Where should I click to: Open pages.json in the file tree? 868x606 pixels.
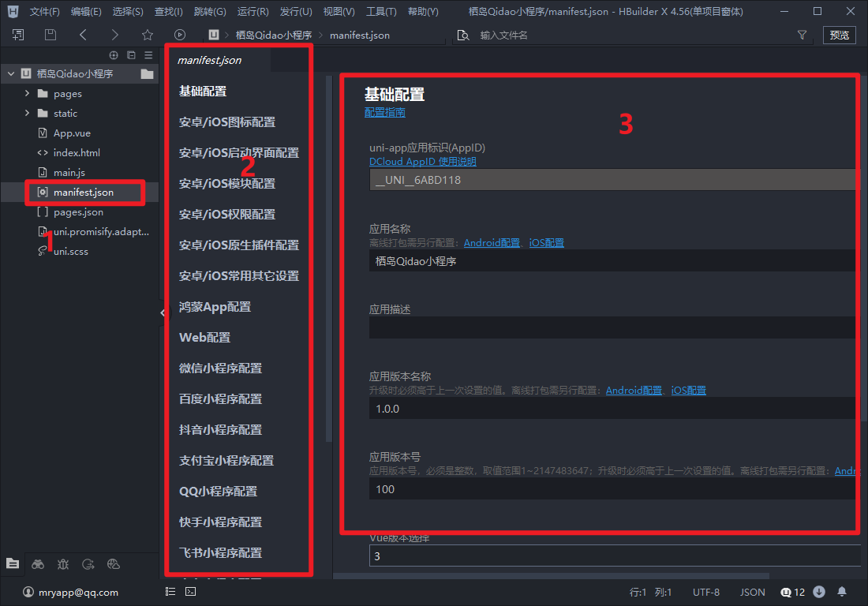point(78,212)
